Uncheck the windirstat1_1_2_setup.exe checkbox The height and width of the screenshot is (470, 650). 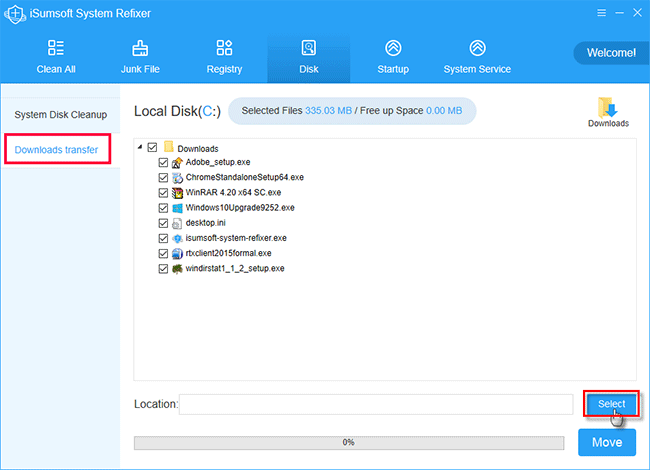pos(163,269)
